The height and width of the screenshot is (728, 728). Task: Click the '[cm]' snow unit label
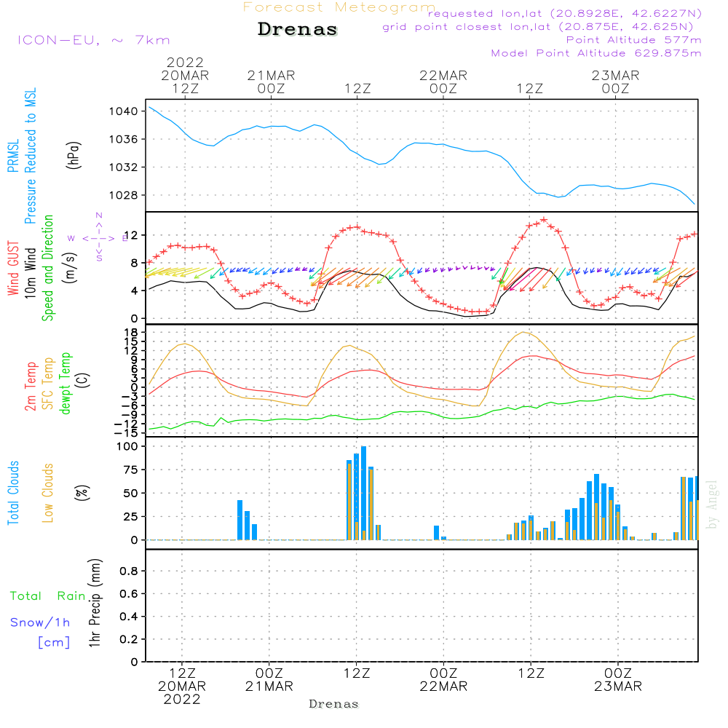tap(54, 643)
